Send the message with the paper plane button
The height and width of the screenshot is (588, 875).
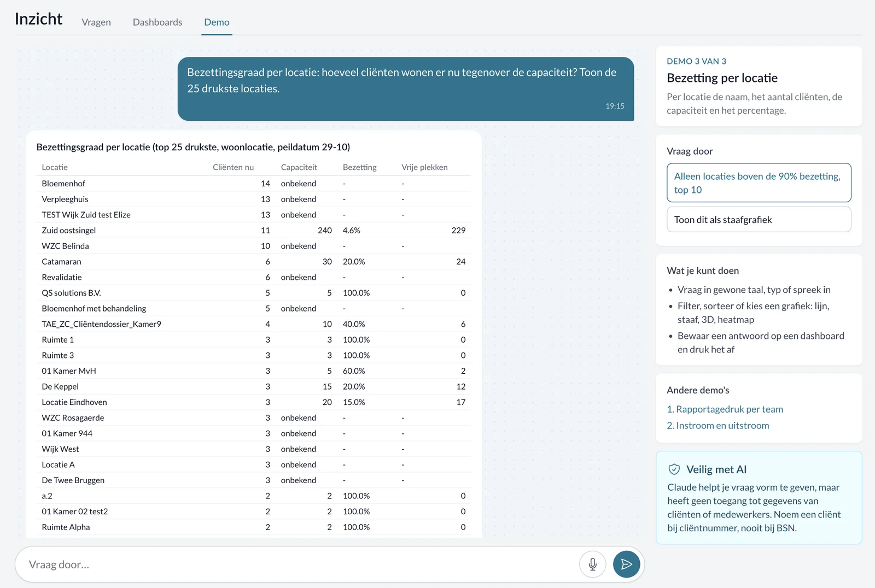627,565
